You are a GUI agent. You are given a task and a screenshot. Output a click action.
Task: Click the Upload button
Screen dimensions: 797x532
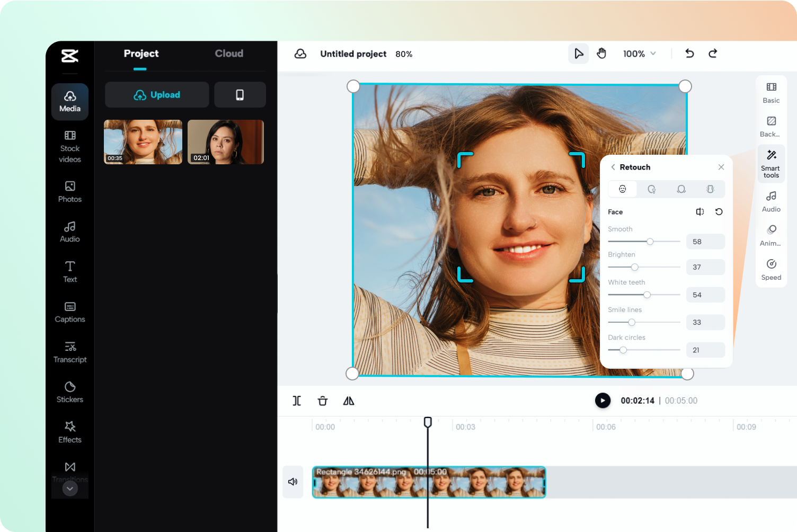157,95
